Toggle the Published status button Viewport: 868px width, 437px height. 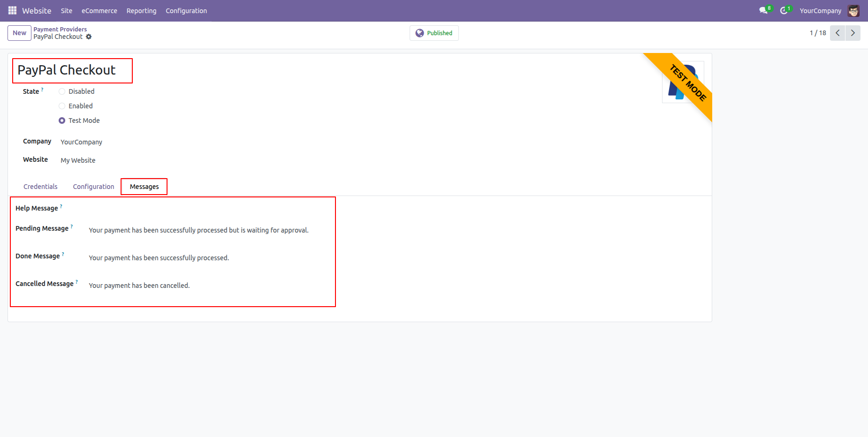tap(434, 33)
